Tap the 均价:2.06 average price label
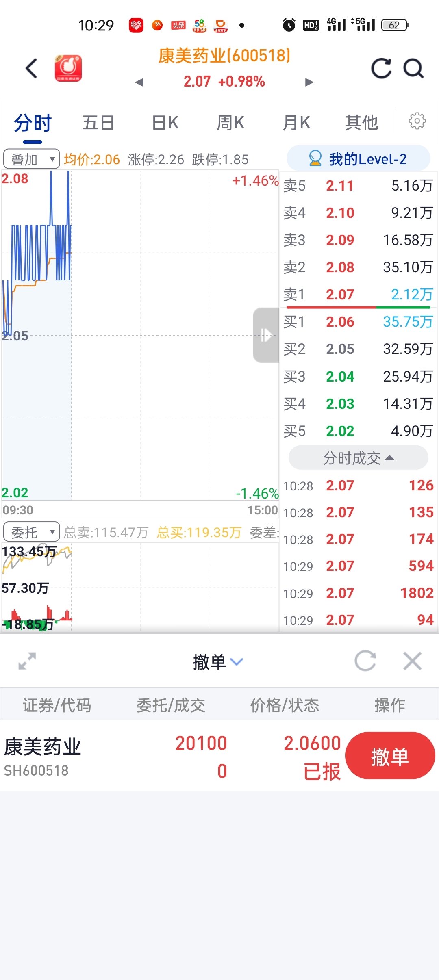The height and width of the screenshot is (980, 439). [92, 159]
